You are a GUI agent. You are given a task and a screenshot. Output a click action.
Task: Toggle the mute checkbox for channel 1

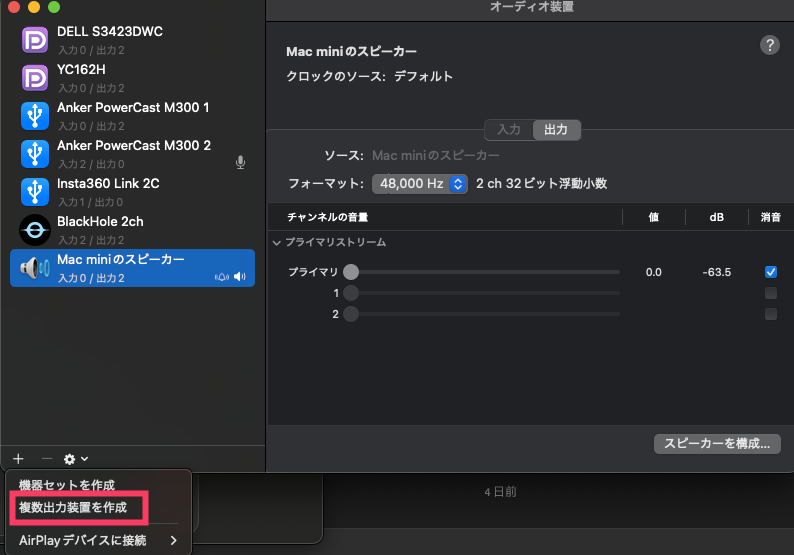click(x=771, y=293)
